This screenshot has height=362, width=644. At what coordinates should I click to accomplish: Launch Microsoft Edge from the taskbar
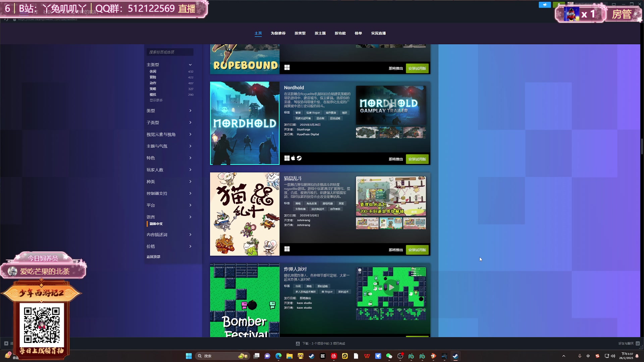pos(278,356)
